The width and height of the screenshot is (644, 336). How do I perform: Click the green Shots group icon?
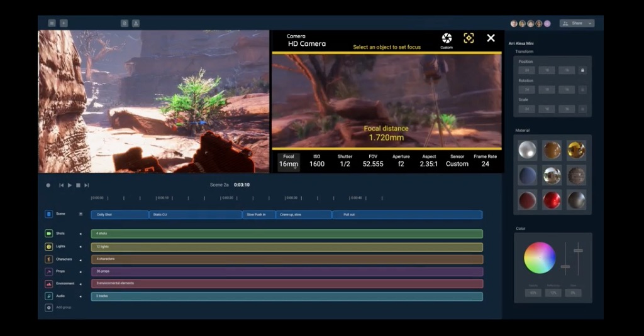pyautogui.click(x=48, y=234)
